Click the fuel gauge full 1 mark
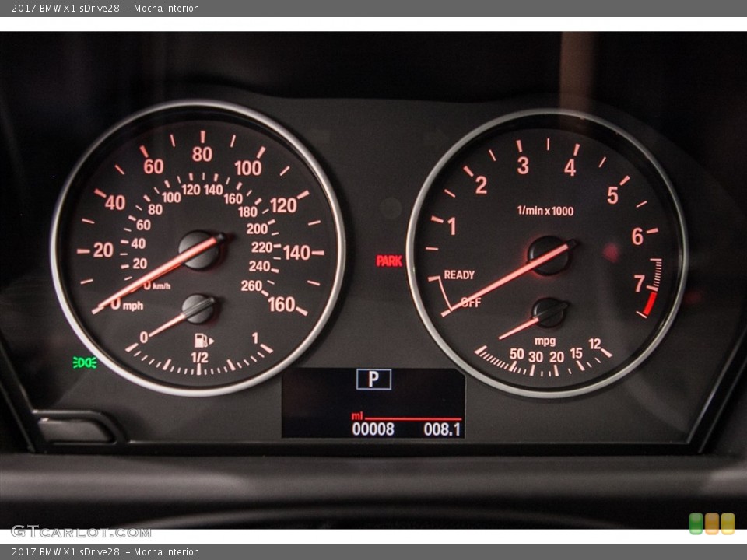Screen dimensions: 747x560 click(x=255, y=338)
